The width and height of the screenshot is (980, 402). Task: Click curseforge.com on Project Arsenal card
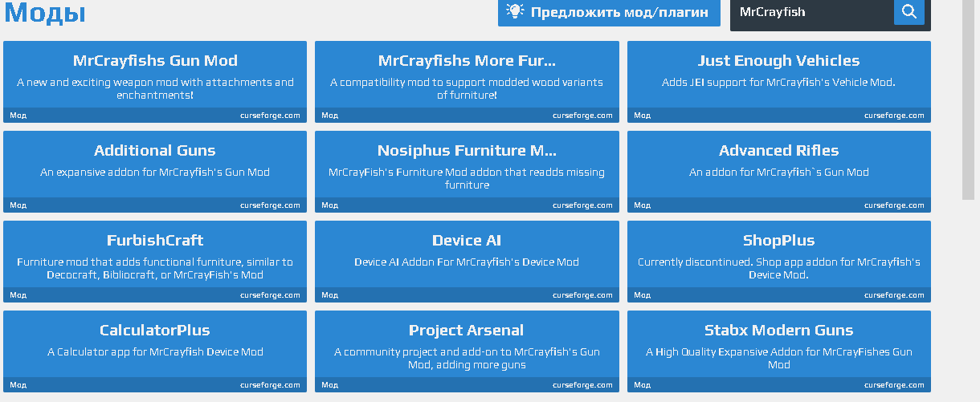(582, 385)
